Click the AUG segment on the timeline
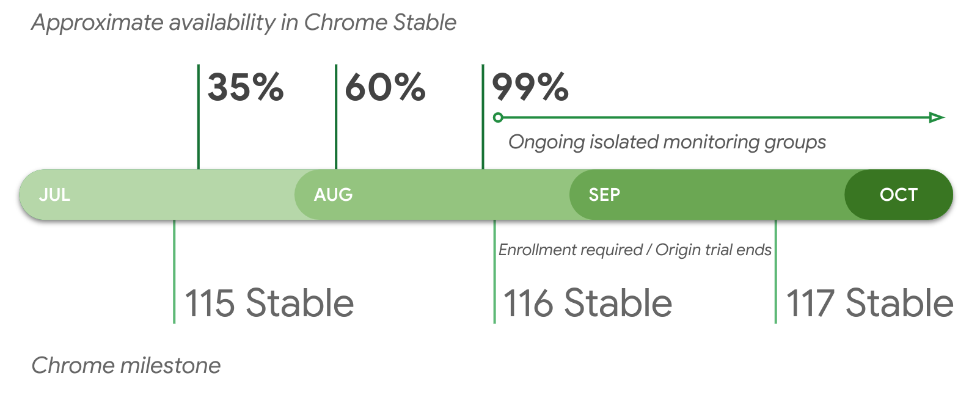The image size is (980, 395). pyautogui.click(x=333, y=195)
